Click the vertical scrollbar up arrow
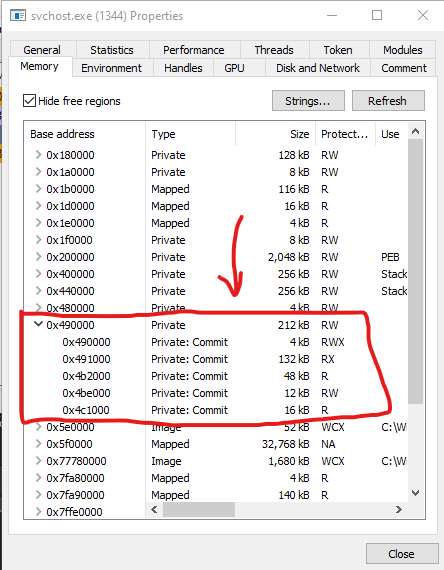 tap(416, 131)
